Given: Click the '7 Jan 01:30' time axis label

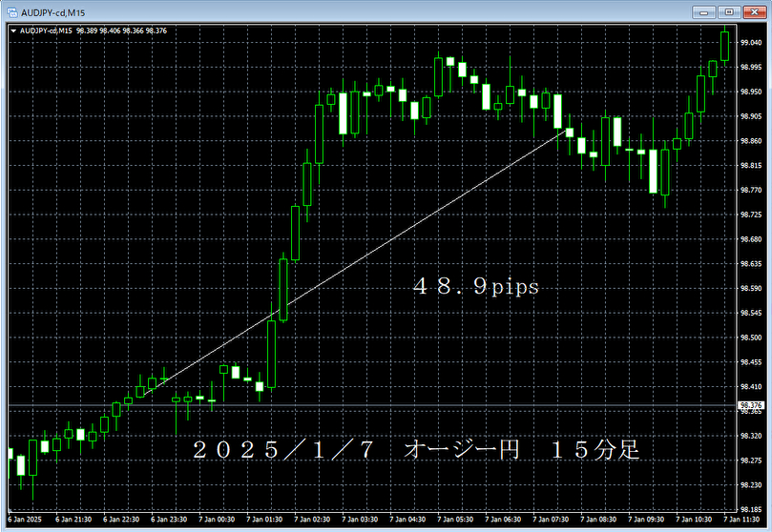Looking at the screenshot, I should pyautogui.click(x=264, y=520).
